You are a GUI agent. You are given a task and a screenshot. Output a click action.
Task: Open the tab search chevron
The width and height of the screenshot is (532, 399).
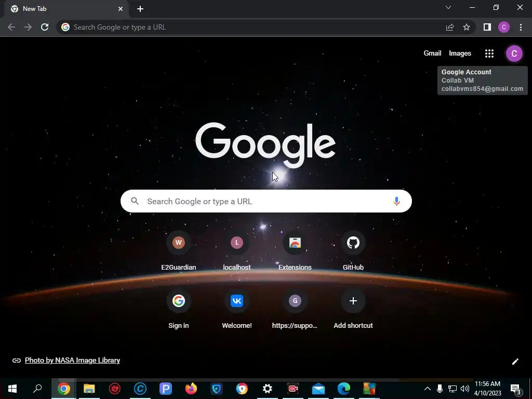[448, 7]
